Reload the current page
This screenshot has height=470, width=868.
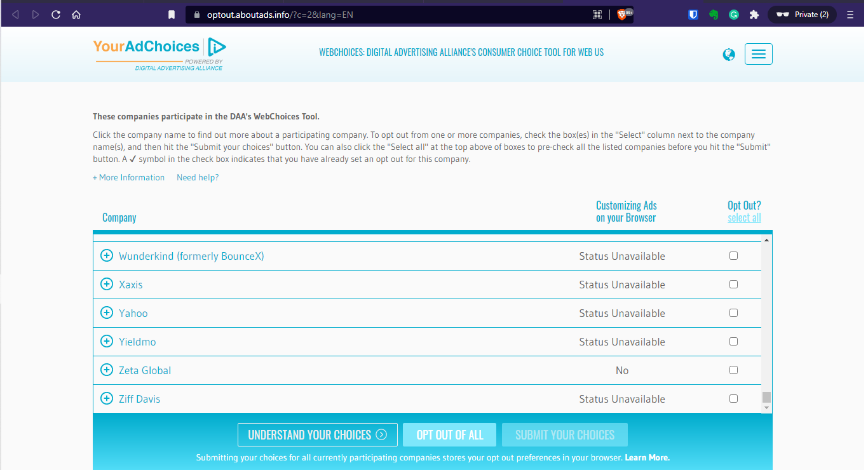click(56, 15)
